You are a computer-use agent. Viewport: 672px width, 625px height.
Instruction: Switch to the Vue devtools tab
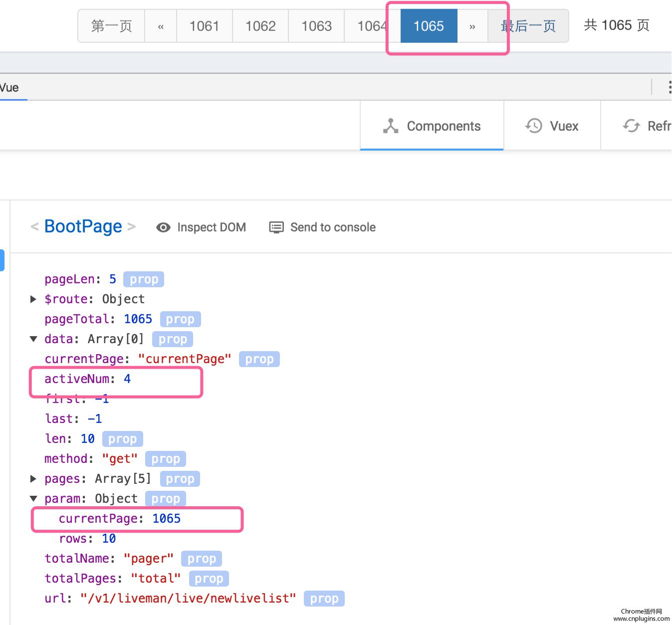click(9, 88)
